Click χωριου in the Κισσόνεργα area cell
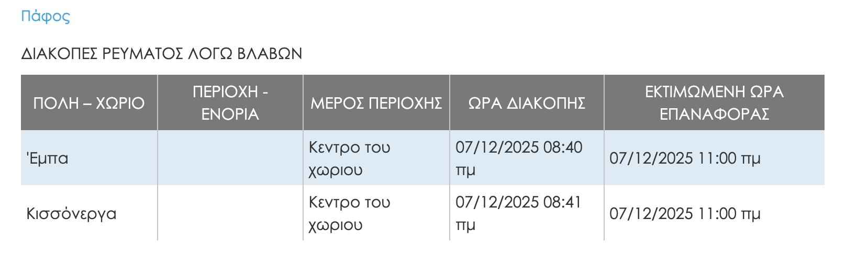 [336, 225]
